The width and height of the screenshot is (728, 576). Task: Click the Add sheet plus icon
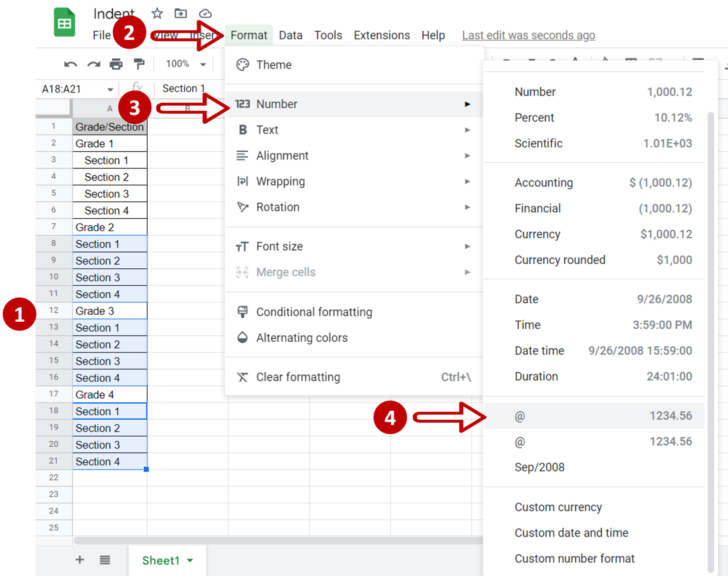coord(80,560)
